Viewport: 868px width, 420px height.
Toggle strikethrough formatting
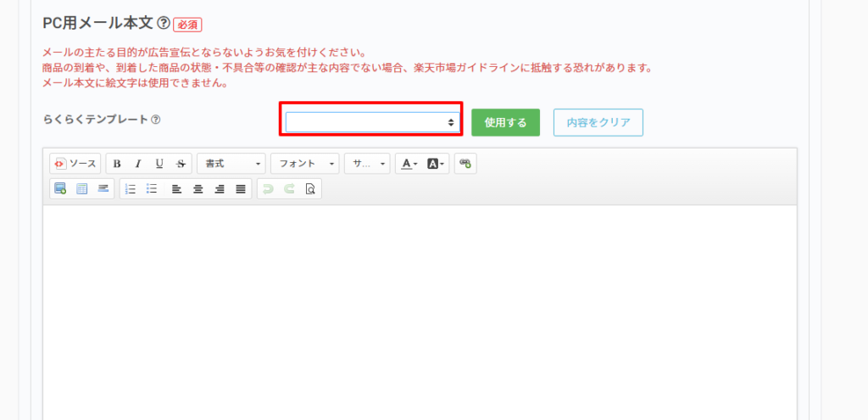(x=181, y=164)
